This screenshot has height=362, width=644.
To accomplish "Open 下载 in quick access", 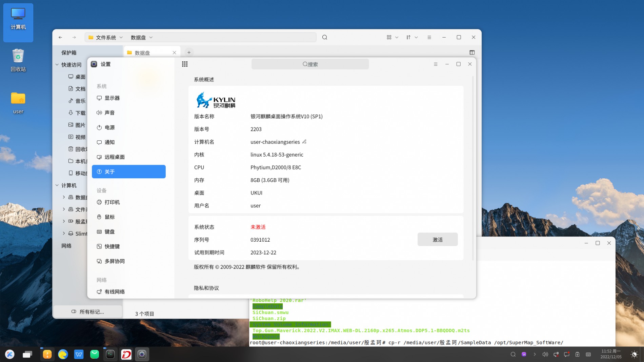I will click(x=77, y=113).
